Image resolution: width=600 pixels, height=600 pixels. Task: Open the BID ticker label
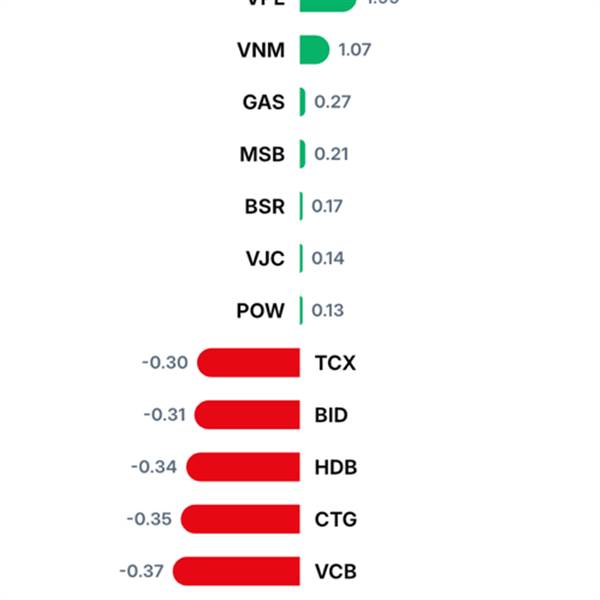pos(331,415)
